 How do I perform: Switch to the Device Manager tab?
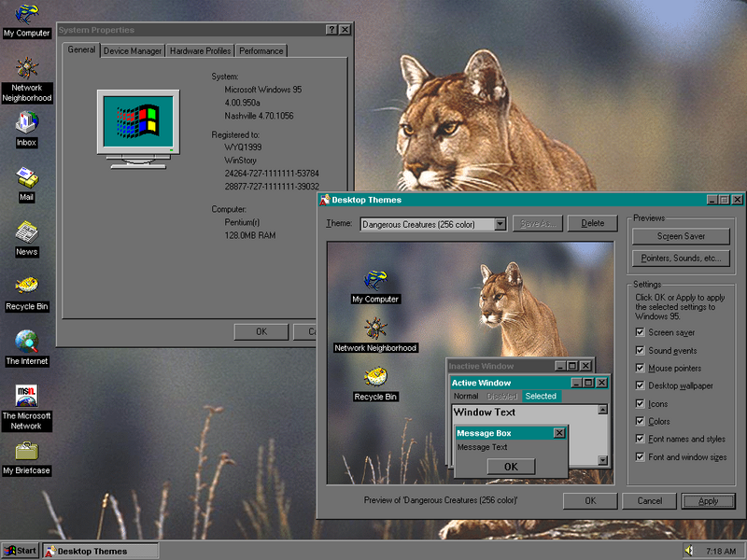click(133, 51)
